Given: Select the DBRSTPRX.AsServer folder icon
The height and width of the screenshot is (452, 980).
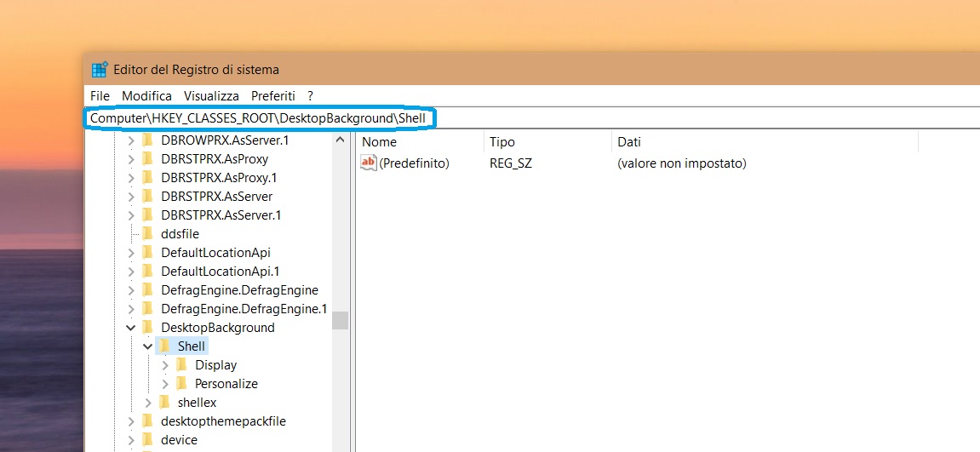Looking at the screenshot, I should [x=147, y=197].
